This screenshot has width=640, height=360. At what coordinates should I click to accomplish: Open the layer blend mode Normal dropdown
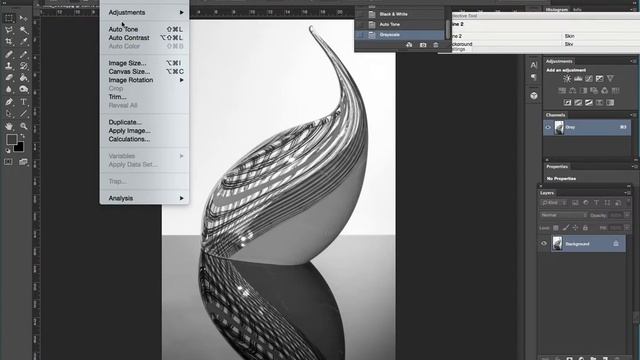[x=563, y=215]
